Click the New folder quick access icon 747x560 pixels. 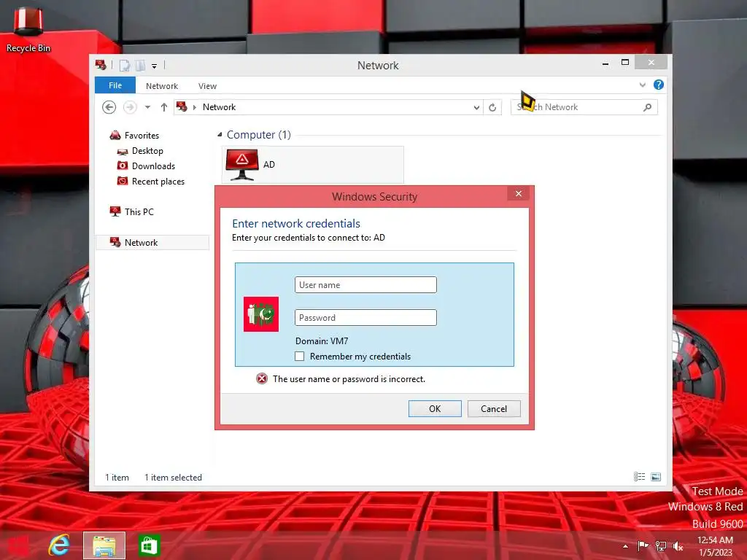coord(140,65)
